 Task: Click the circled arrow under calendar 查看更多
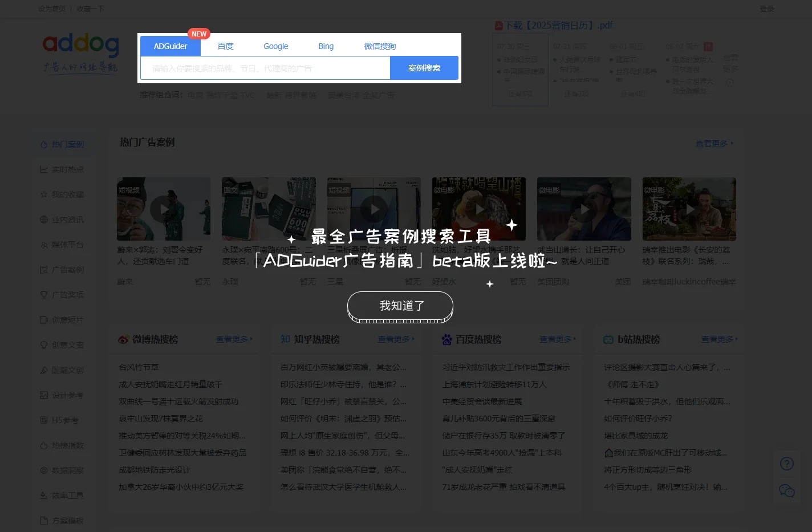click(730, 82)
